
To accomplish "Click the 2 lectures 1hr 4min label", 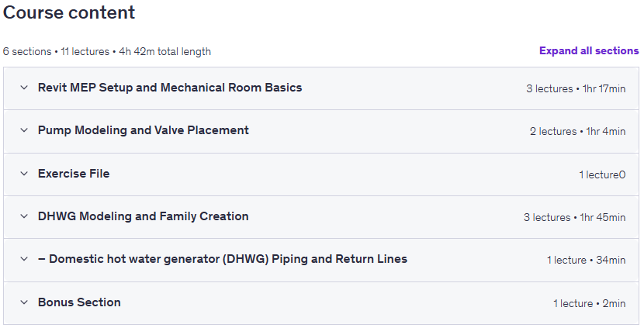I will pos(578,131).
